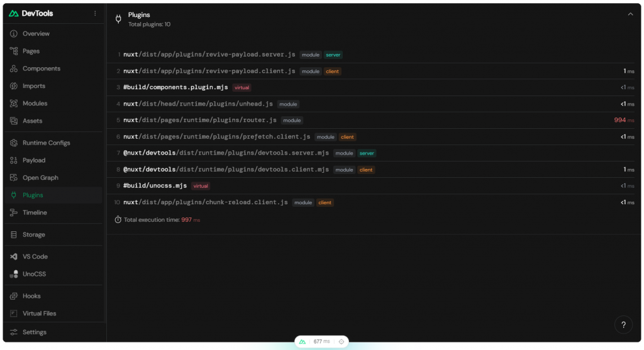Screen dimensions: 644x350
Task: Click the Modules icon in sidebar
Action: (x=14, y=104)
